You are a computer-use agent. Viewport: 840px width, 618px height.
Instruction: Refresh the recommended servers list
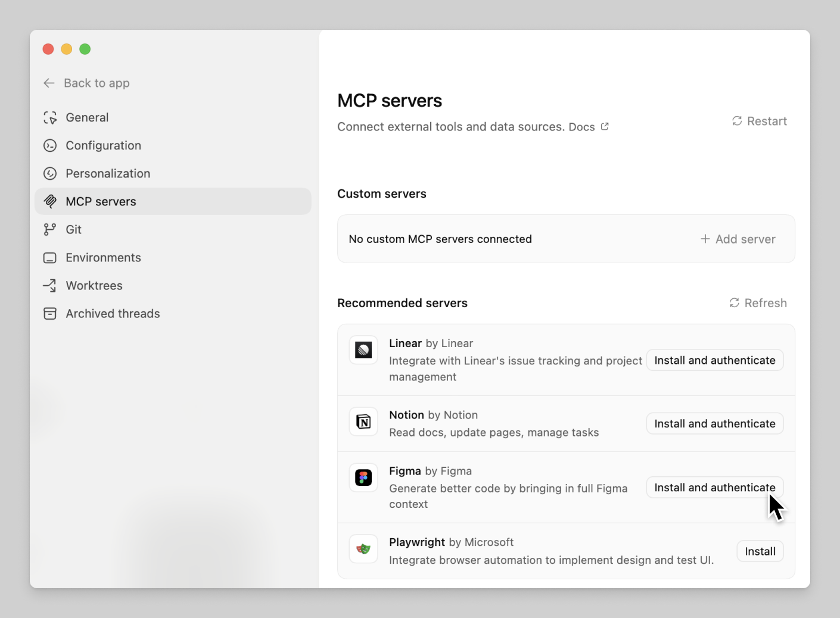tap(758, 302)
